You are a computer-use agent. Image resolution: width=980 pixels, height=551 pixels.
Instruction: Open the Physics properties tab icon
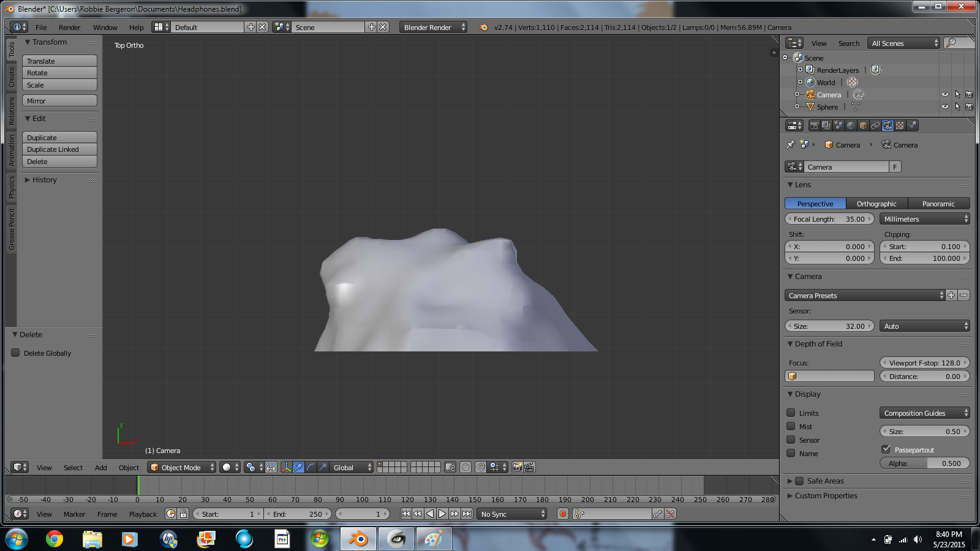point(912,126)
